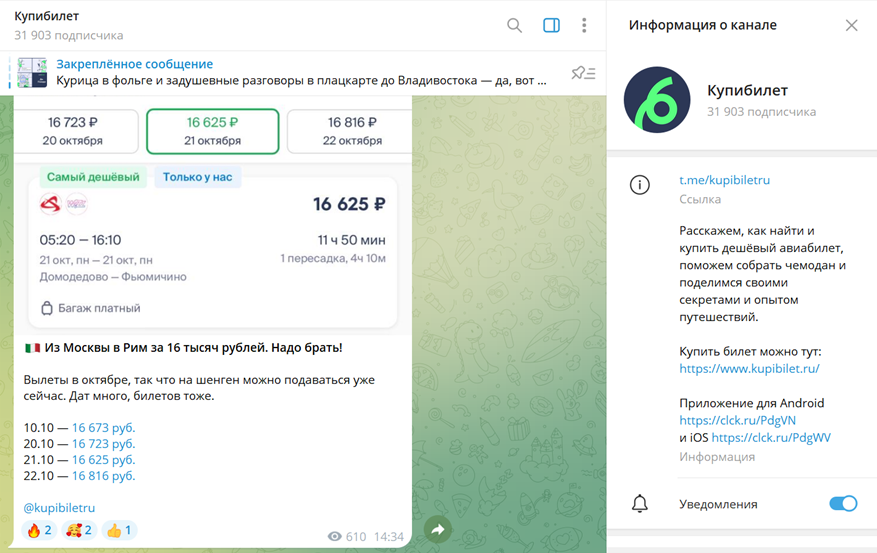The height and width of the screenshot is (553, 877).
Task: Open the 10.10 — 16 673 руб. link
Action: click(103, 428)
